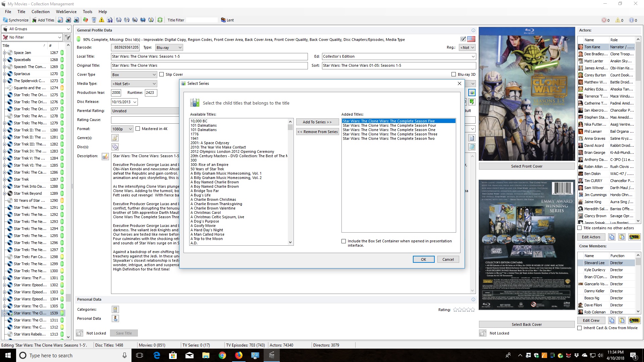Click Edit Actors button

click(591, 237)
